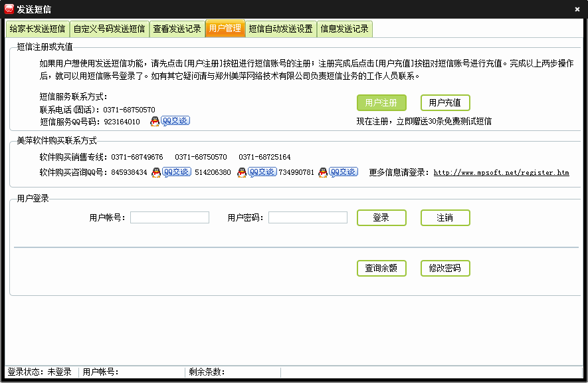588x383 pixels.
Task: Open QQ chat for number 734990781
Action: pyautogui.click(x=338, y=172)
